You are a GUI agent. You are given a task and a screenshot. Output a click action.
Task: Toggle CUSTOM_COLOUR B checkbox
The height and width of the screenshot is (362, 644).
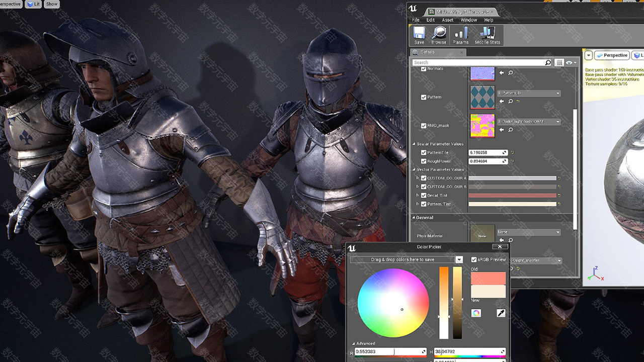coord(424,187)
